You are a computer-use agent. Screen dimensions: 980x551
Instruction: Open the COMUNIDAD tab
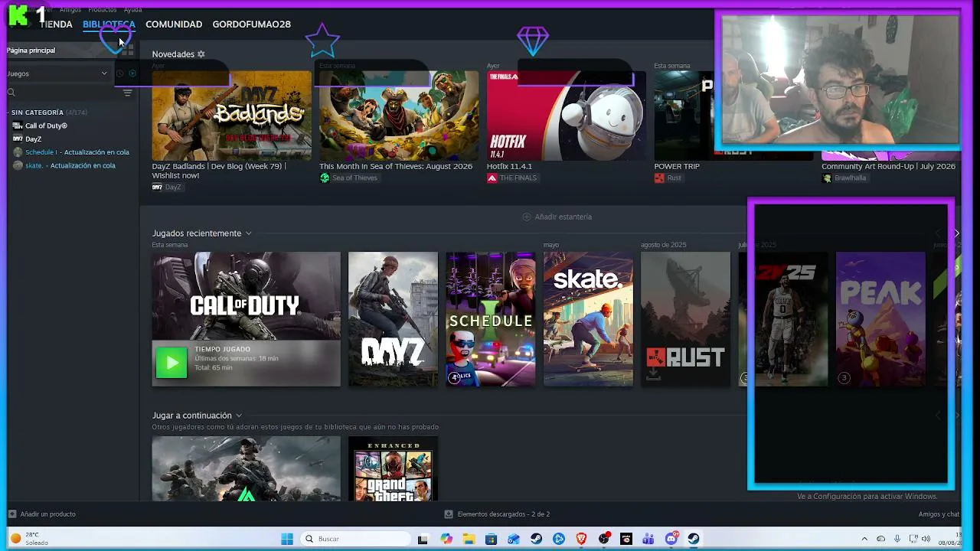click(x=174, y=24)
